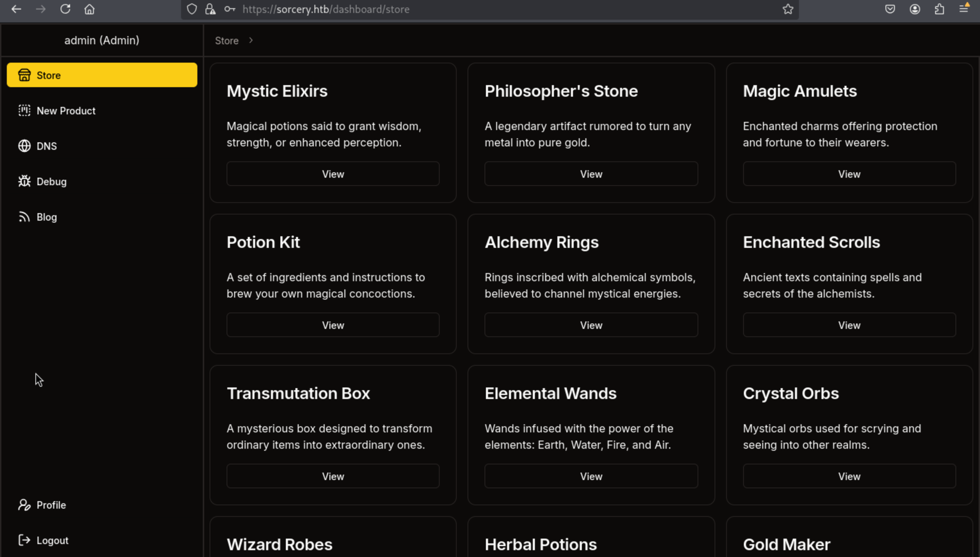Click the Alchemy Rings description text

[x=590, y=285]
